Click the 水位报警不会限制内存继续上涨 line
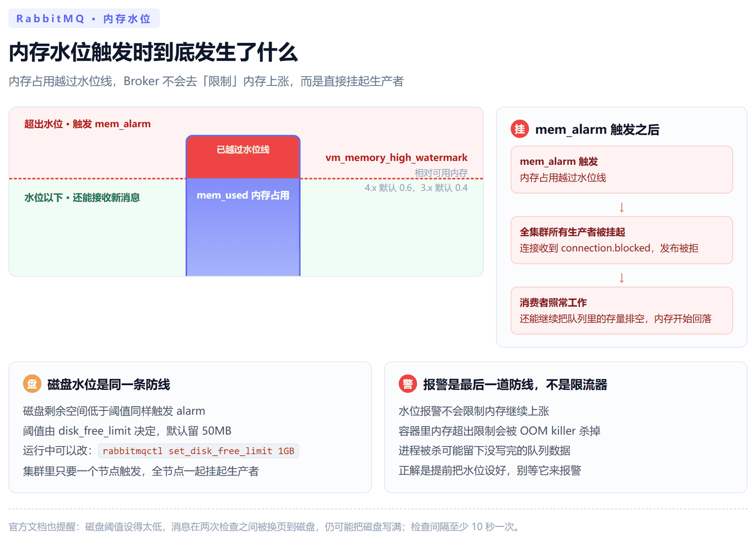Image resolution: width=756 pixels, height=540 pixels. 474,411
